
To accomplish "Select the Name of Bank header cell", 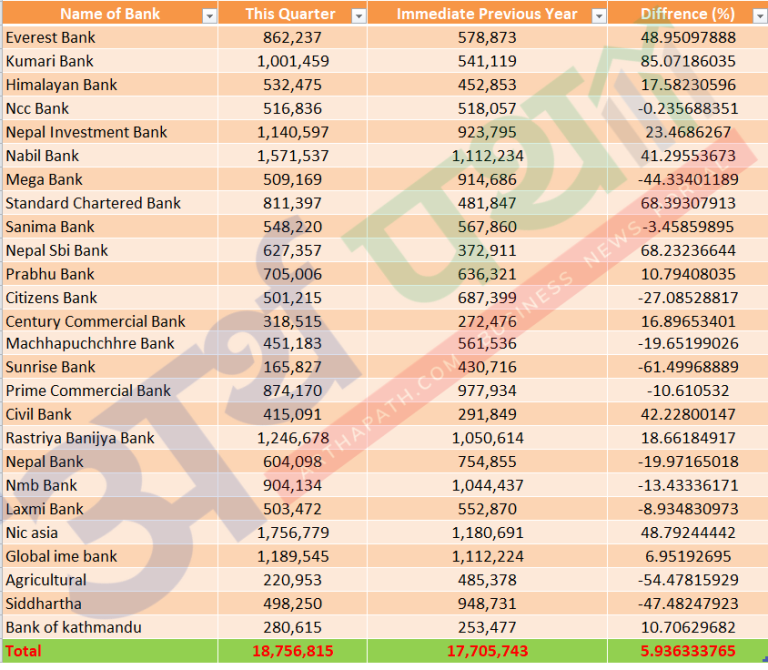I will tap(110, 13).
